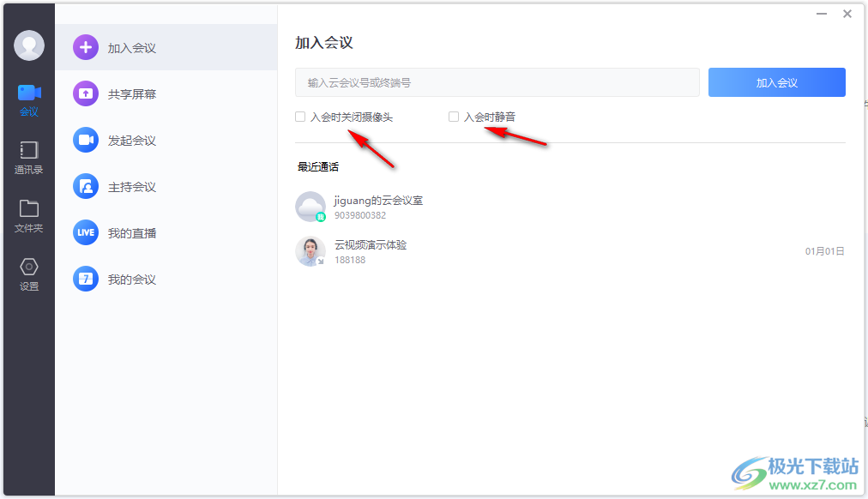
Task: Click the avatar photo of 云视频演示体验
Action: click(x=310, y=252)
